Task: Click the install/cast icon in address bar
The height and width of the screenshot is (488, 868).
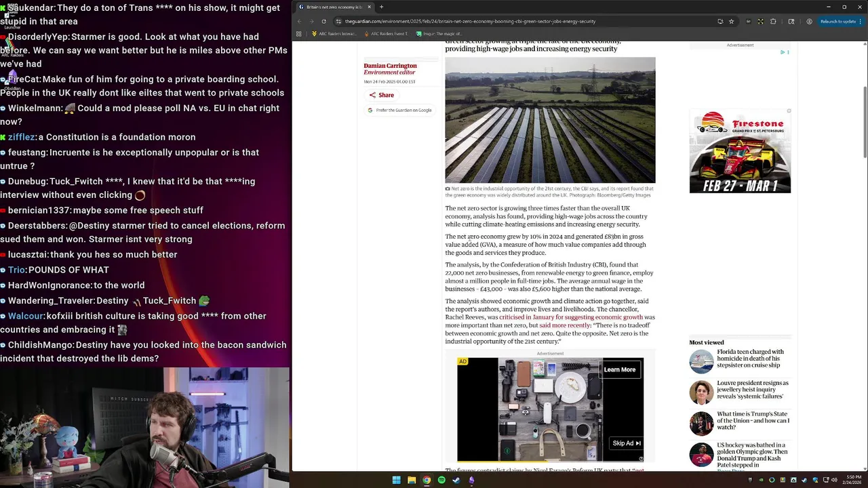Action: pos(720,21)
